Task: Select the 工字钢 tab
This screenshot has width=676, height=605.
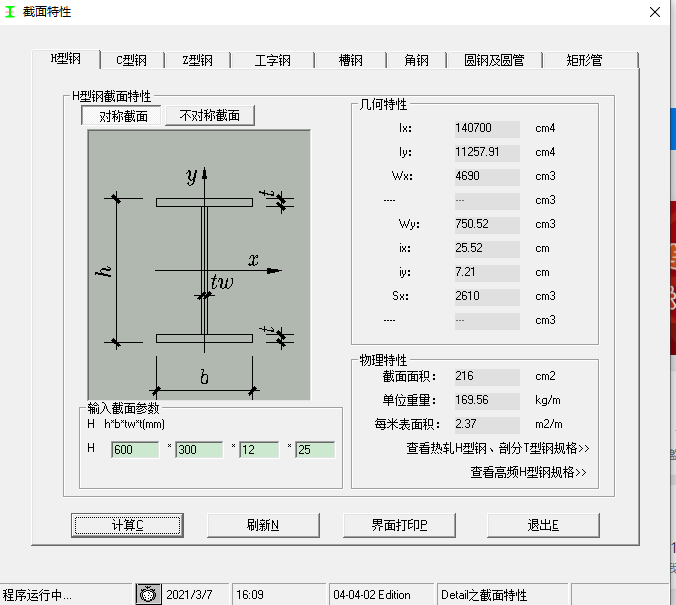Action: (x=272, y=60)
